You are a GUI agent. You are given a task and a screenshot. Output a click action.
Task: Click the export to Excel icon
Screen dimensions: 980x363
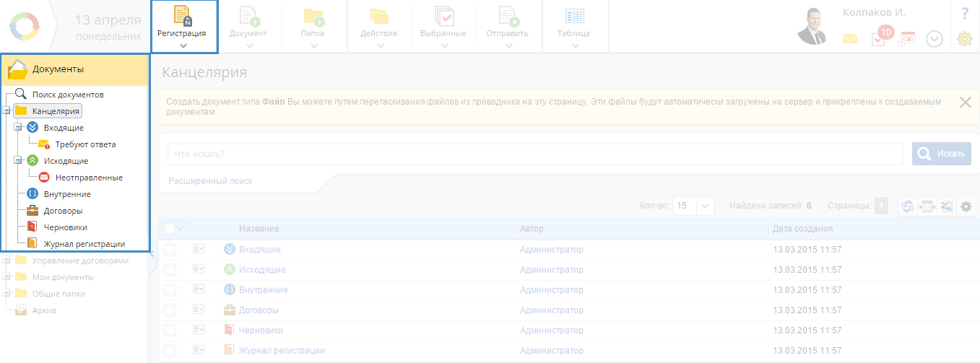click(x=946, y=207)
